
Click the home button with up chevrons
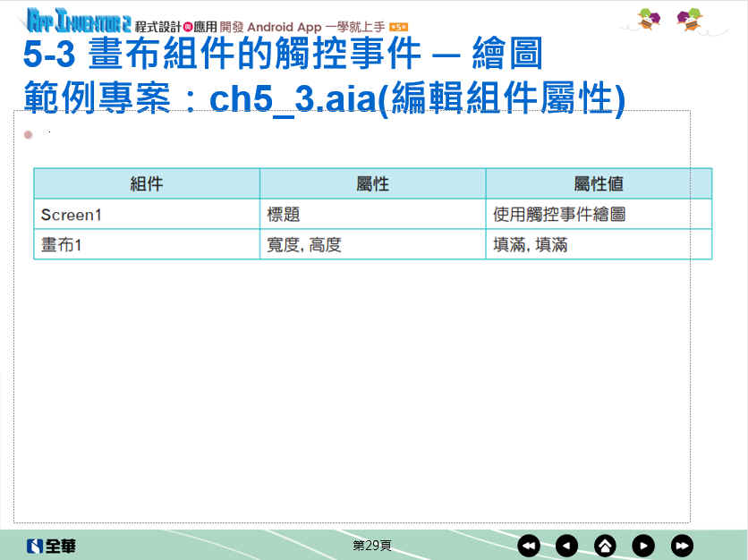pos(606,546)
